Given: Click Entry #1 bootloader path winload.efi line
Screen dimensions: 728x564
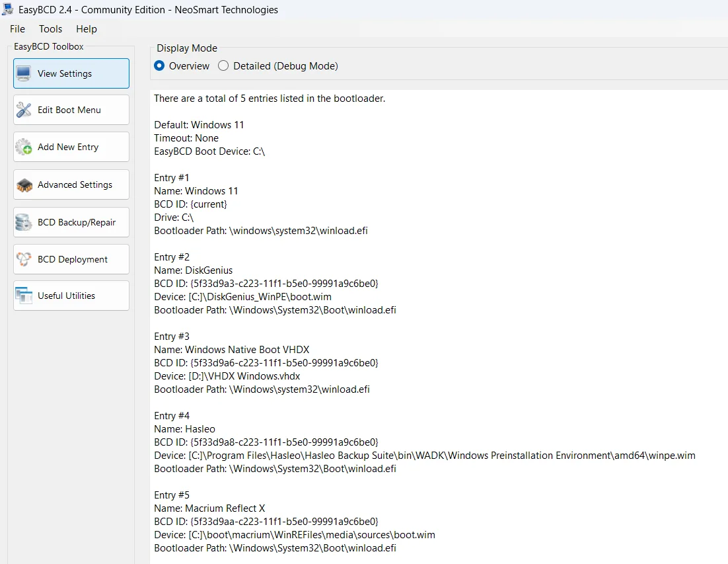Looking at the screenshot, I should point(261,231).
